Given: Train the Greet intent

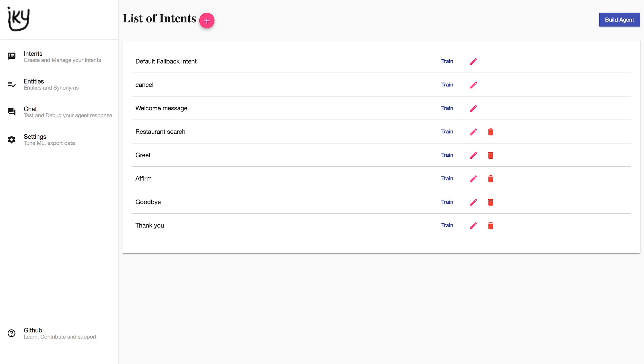Looking at the screenshot, I should click(x=447, y=155).
